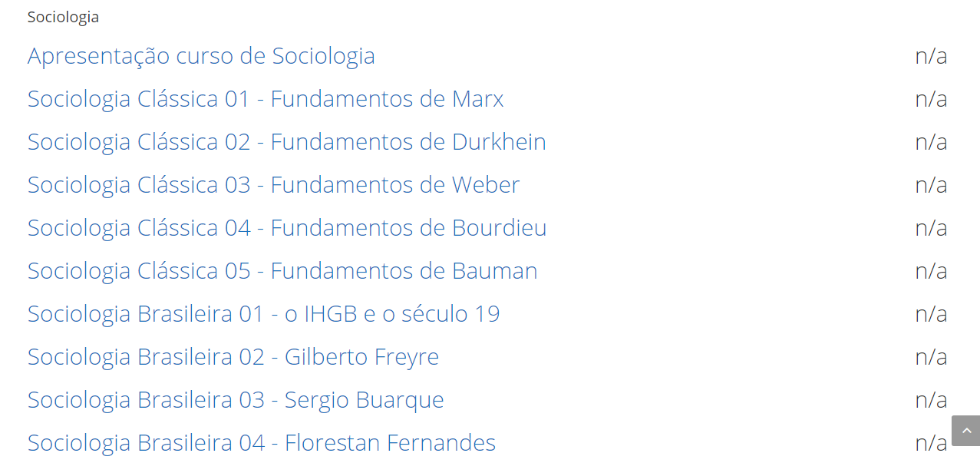This screenshot has height=463, width=980.
Task: Click n/a value in Durkhein row
Action: click(931, 142)
